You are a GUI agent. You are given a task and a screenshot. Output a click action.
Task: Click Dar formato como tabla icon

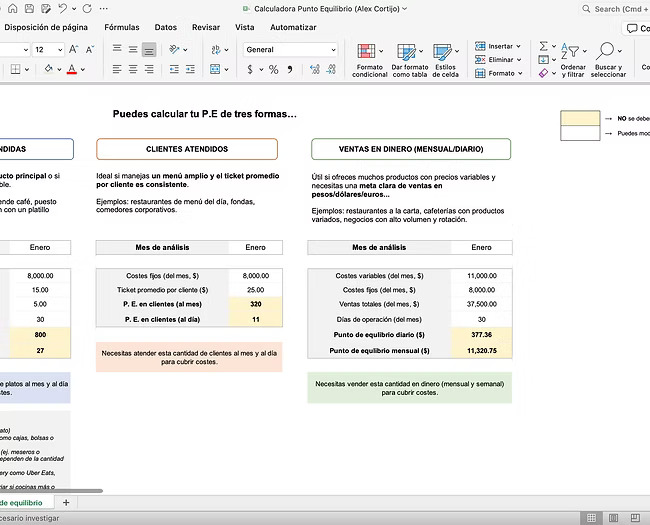coord(409,59)
